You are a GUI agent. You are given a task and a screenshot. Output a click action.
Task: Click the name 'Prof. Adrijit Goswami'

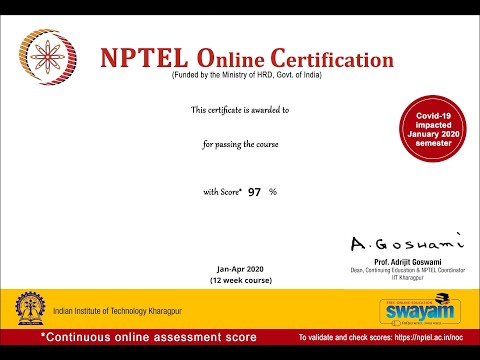point(408,262)
